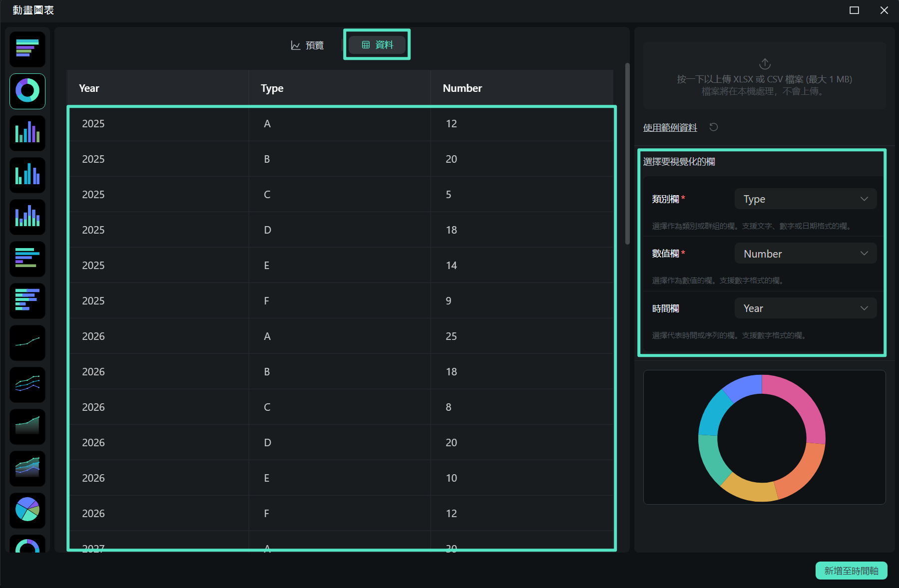Choose the pie chart icon

pyautogui.click(x=27, y=510)
